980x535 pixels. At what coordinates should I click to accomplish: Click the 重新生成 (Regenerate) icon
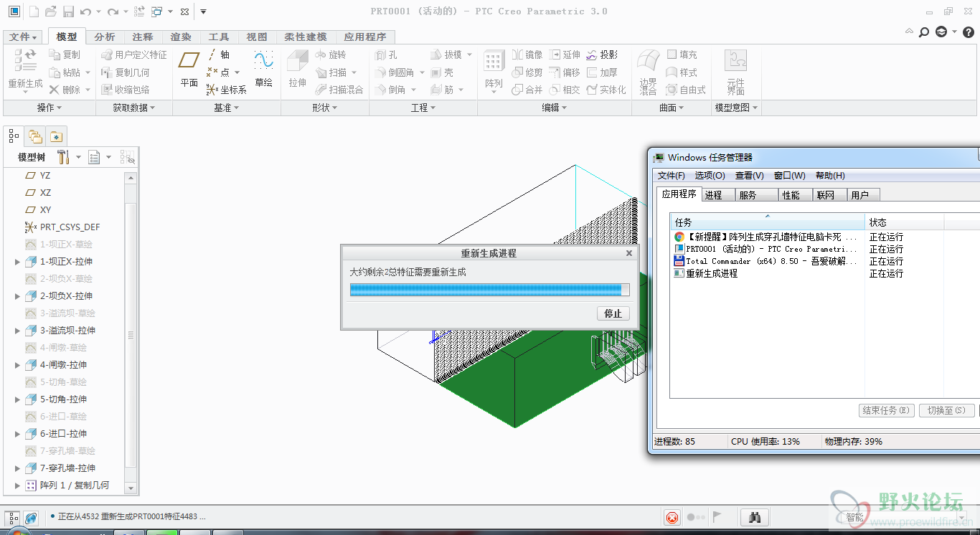click(26, 70)
